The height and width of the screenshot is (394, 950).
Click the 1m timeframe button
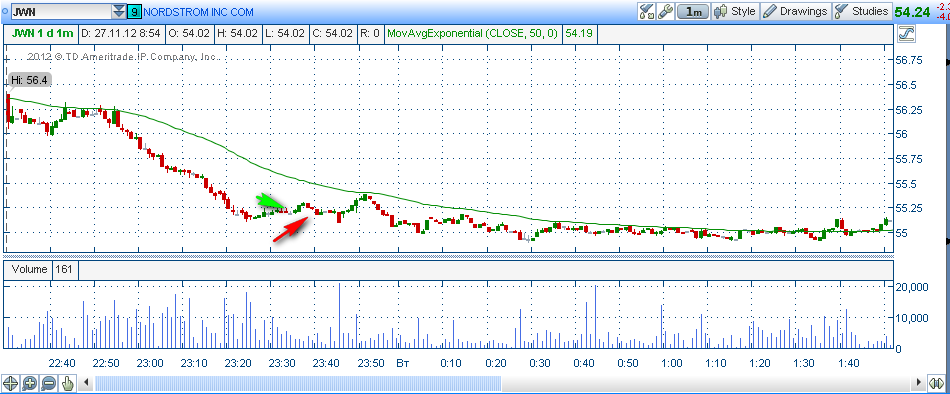[x=693, y=12]
